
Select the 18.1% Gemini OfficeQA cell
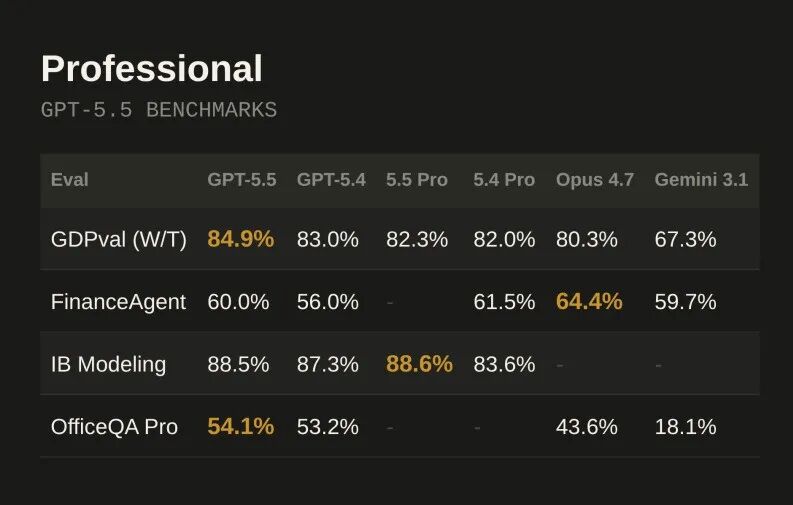pos(686,427)
